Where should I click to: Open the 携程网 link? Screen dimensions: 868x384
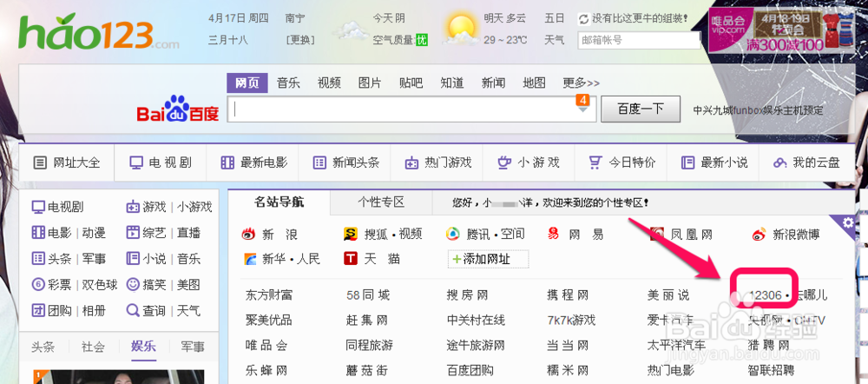[x=568, y=295]
